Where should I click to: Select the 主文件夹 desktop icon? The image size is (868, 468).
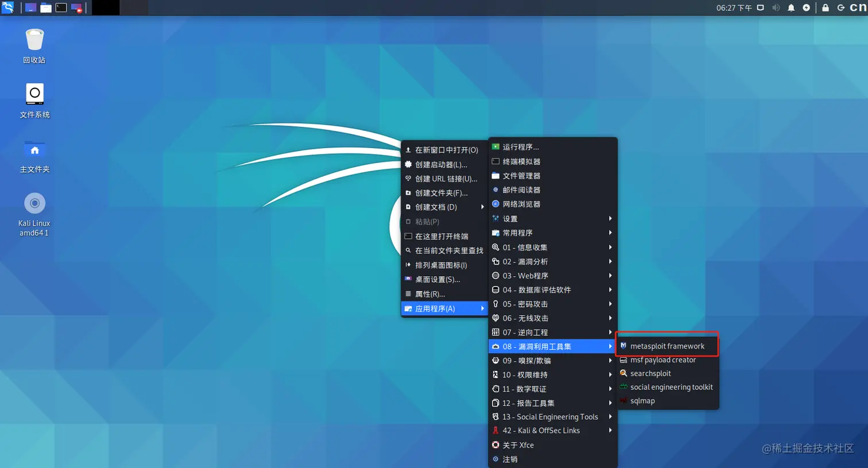click(34, 156)
